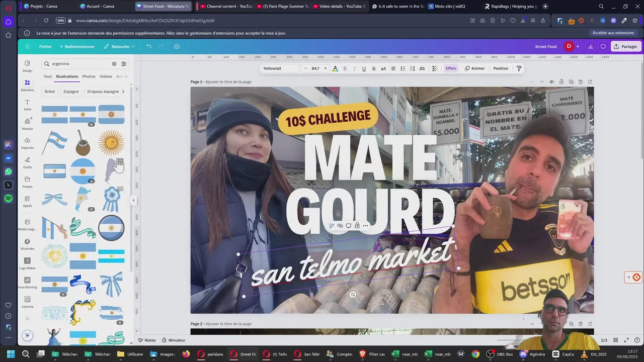Image resolution: width=644 pixels, height=362 pixels.
Task: Open the text color picker
Action: pyautogui.click(x=335, y=68)
